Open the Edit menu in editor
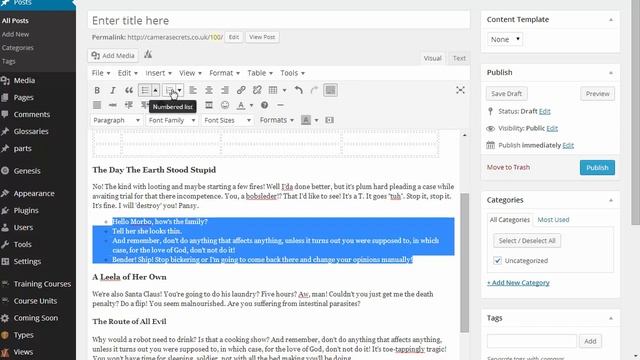Screen dimensions: 640x360 (127, 73)
